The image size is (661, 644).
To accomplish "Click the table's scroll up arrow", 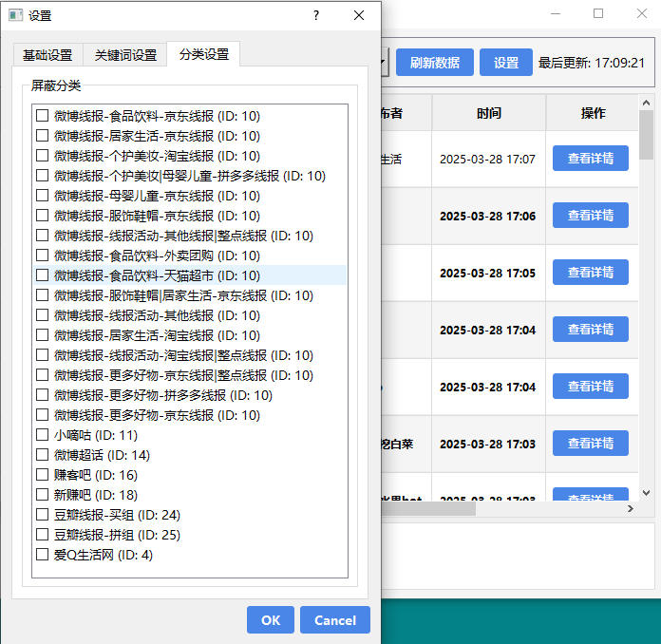I will pyautogui.click(x=646, y=103).
